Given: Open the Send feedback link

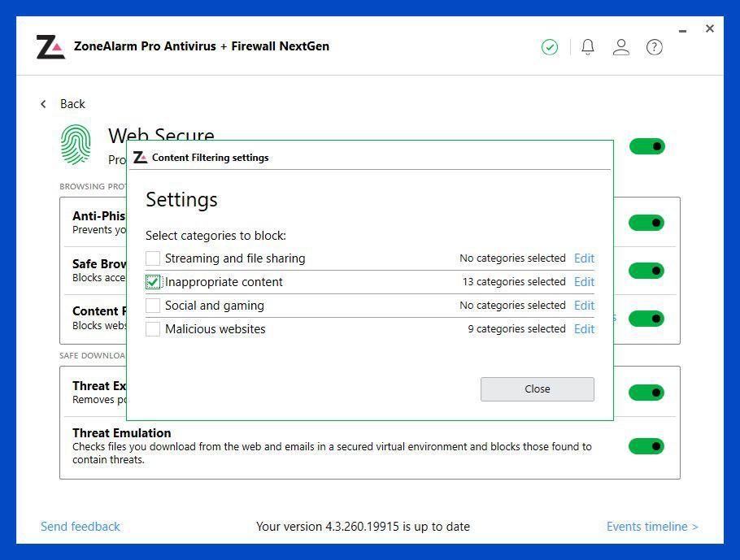Looking at the screenshot, I should click(81, 527).
